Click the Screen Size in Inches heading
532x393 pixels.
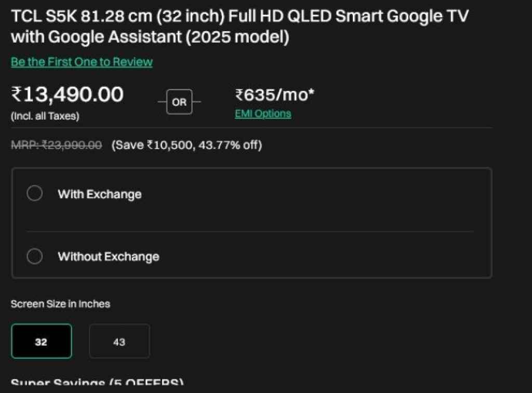tap(60, 304)
